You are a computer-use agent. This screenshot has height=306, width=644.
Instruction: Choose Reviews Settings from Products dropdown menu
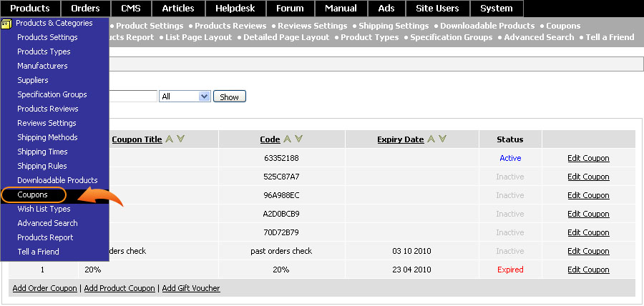point(47,123)
